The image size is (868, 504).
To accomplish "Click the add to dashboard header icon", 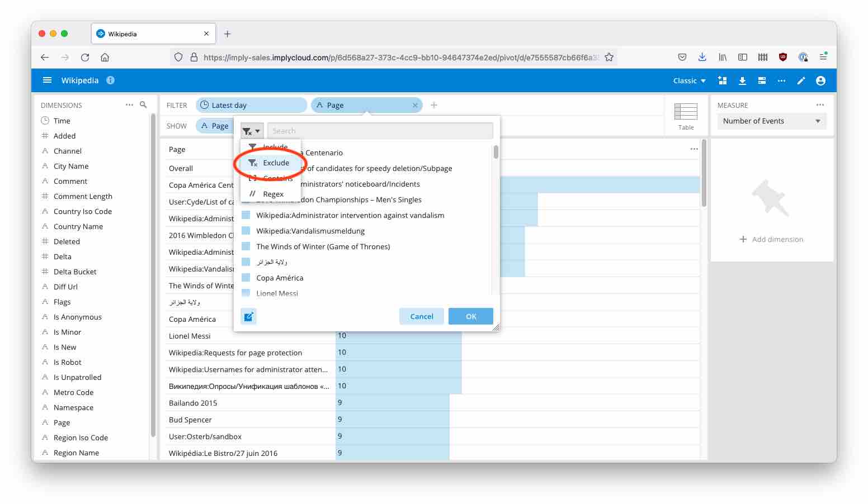I will click(x=723, y=80).
